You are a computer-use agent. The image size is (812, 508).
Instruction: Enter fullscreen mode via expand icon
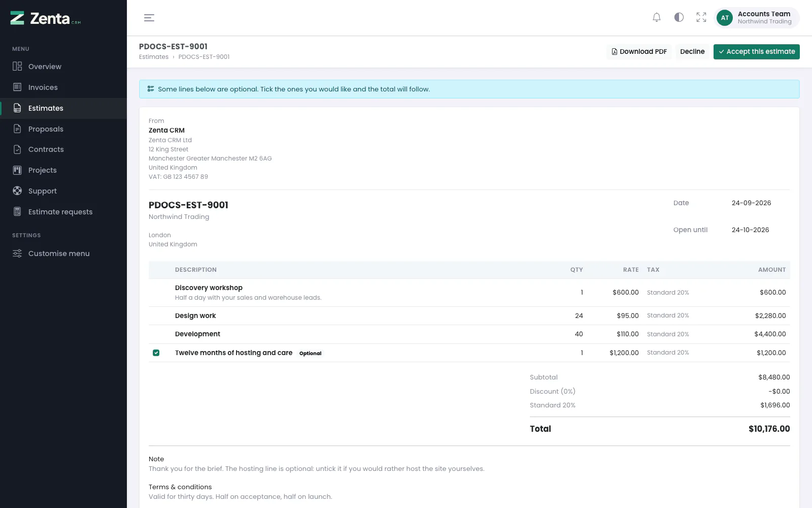(x=701, y=18)
